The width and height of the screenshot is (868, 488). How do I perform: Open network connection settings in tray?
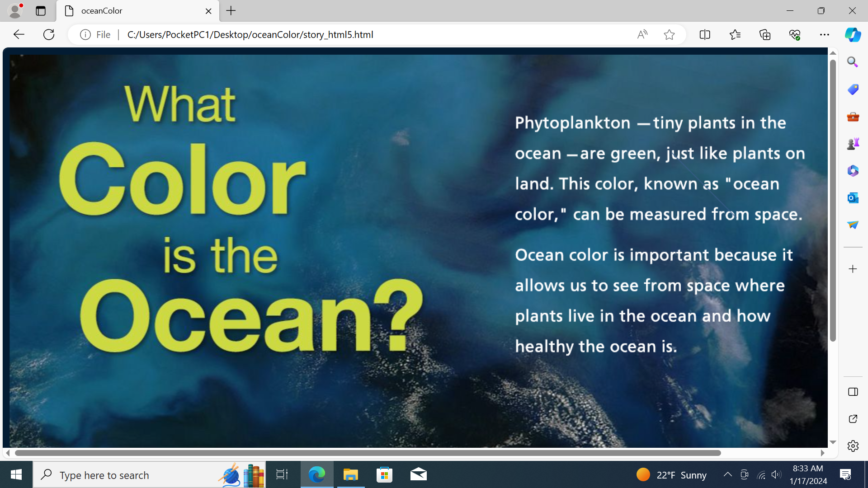pyautogui.click(x=761, y=474)
